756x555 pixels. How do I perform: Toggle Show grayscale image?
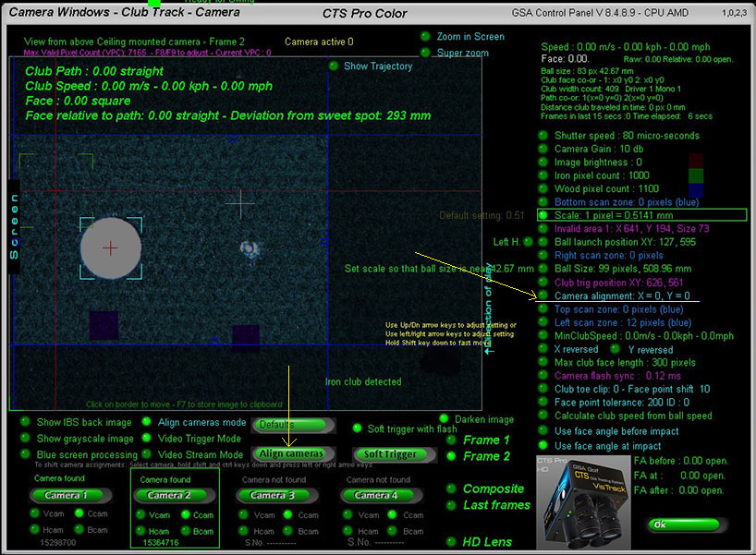[25, 439]
